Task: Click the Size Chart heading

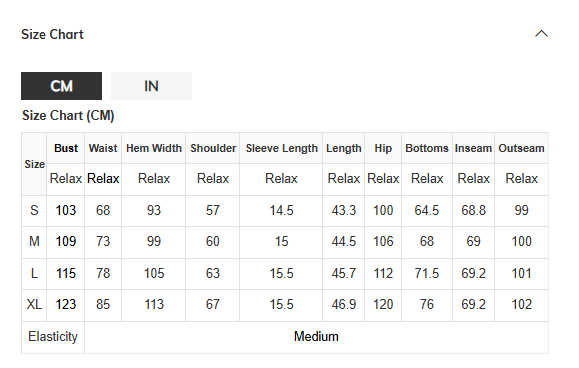Action: 52,34
